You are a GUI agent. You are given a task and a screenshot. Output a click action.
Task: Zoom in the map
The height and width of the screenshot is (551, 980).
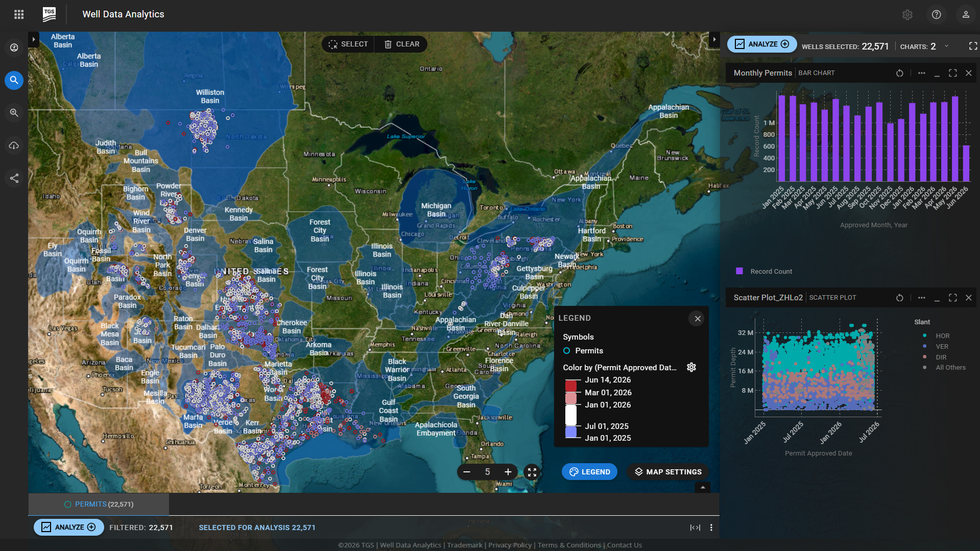(508, 472)
